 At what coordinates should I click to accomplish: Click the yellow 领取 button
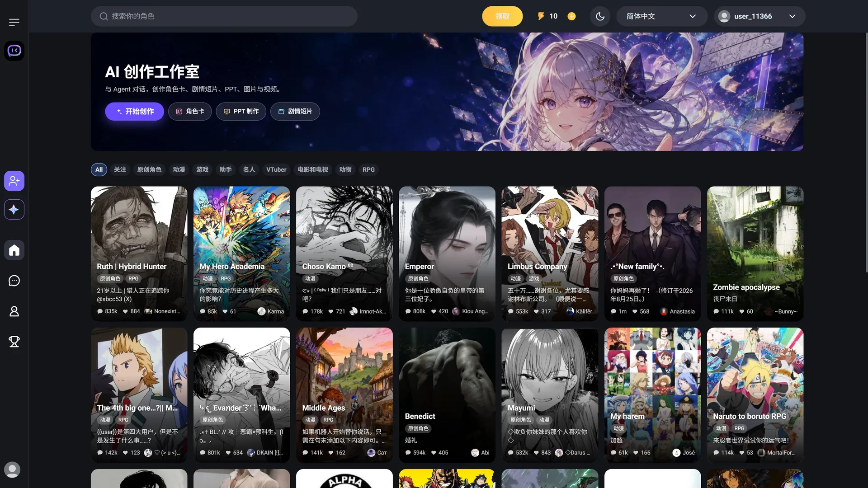pos(502,16)
